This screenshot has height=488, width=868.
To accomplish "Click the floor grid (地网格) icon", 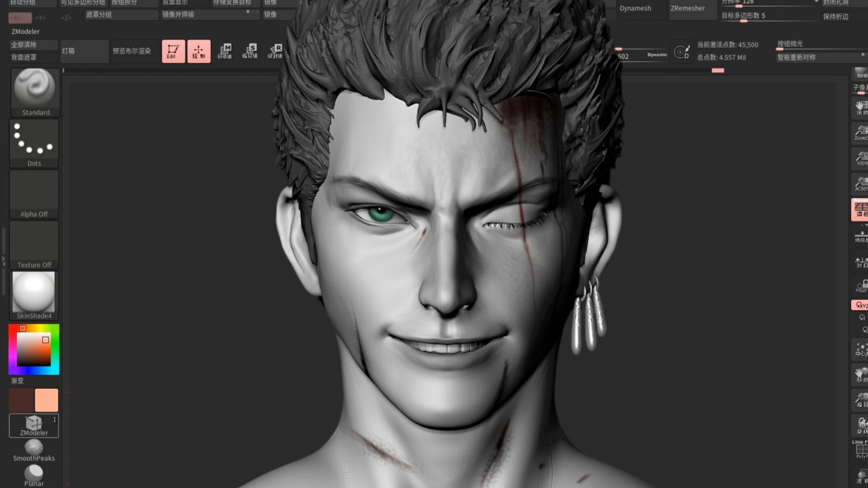I will 861,237.
